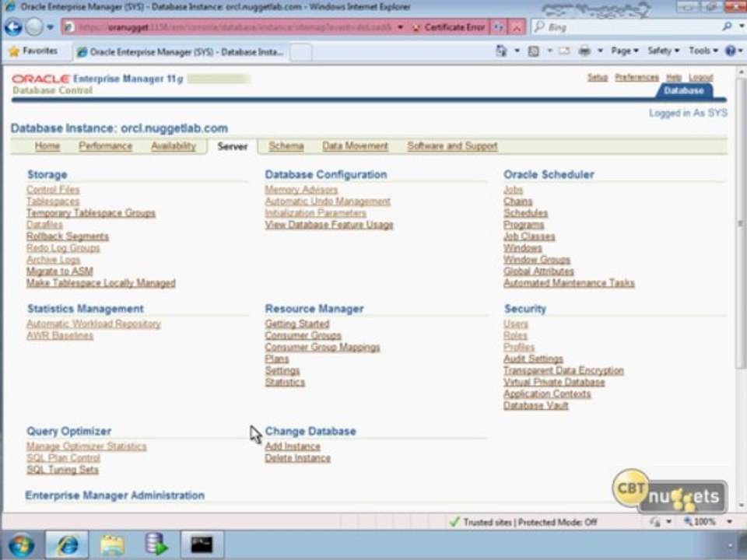Click the Home toolbar icon
The height and width of the screenshot is (560, 747).
[x=501, y=51]
